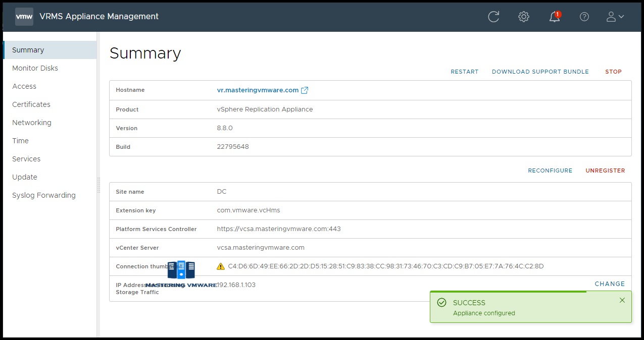Click the Summary page heading
This screenshot has height=340, width=644.
pyautogui.click(x=145, y=53)
